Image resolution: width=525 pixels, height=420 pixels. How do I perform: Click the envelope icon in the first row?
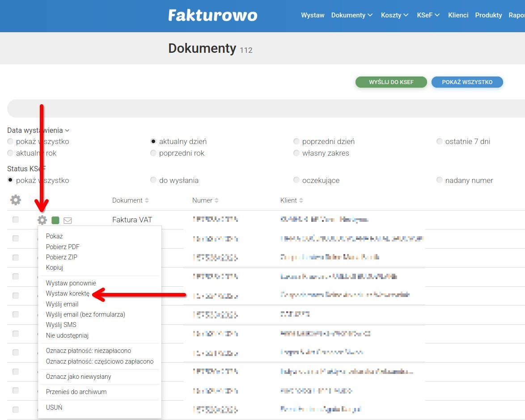pyautogui.click(x=68, y=220)
